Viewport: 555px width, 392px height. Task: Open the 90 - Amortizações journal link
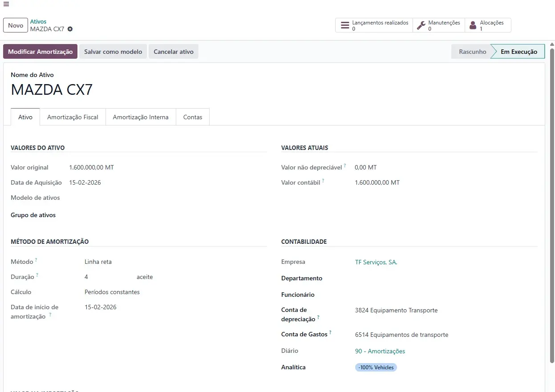tap(380, 351)
